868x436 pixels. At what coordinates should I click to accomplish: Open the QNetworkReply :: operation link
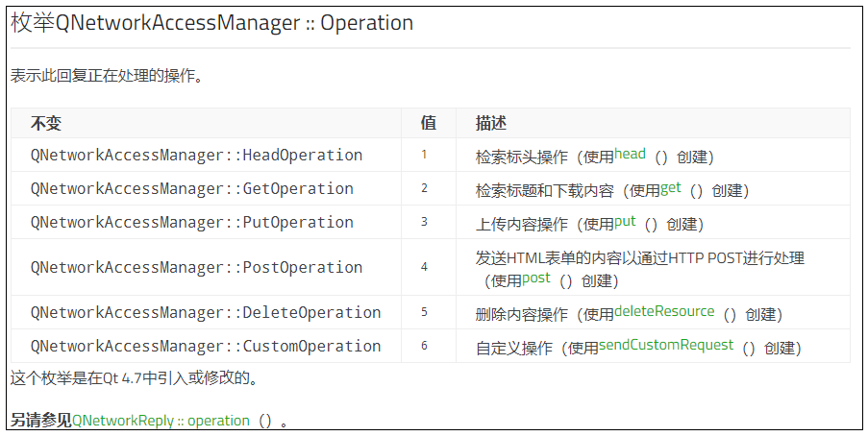click(x=161, y=421)
